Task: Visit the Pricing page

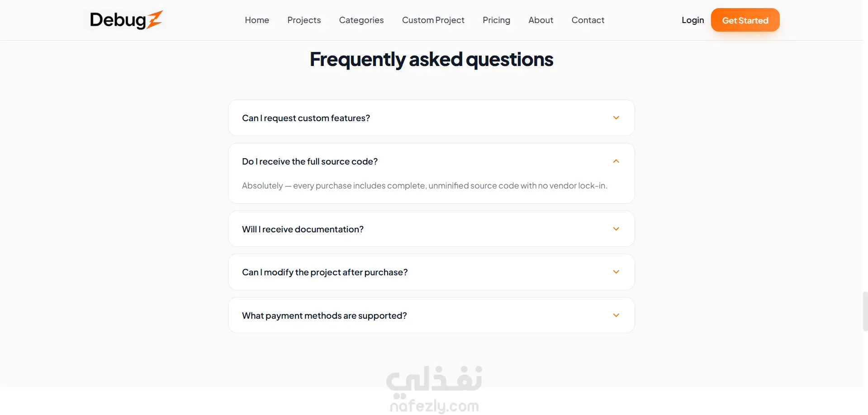Action: click(x=496, y=20)
